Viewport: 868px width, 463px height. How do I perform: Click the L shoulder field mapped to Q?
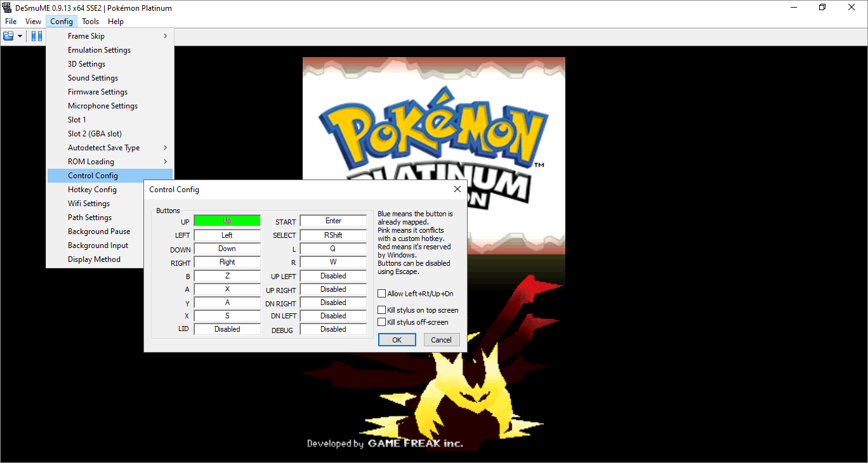point(333,249)
